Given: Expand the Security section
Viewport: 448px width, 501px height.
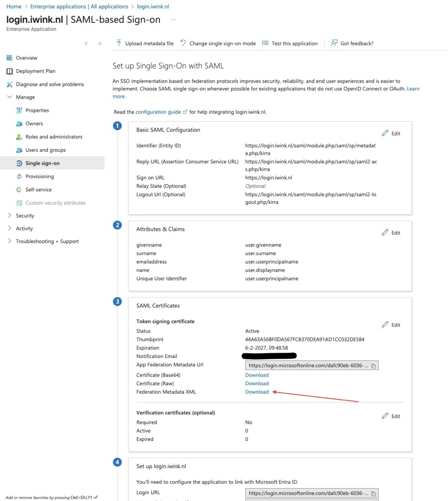Looking at the screenshot, I should tap(10, 216).
